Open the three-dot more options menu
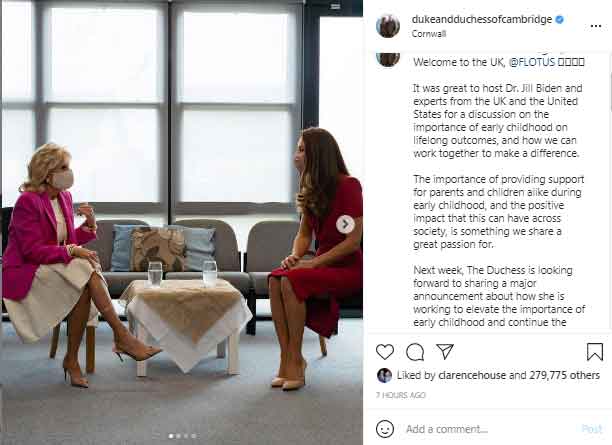This screenshot has height=445, width=612. (596, 26)
